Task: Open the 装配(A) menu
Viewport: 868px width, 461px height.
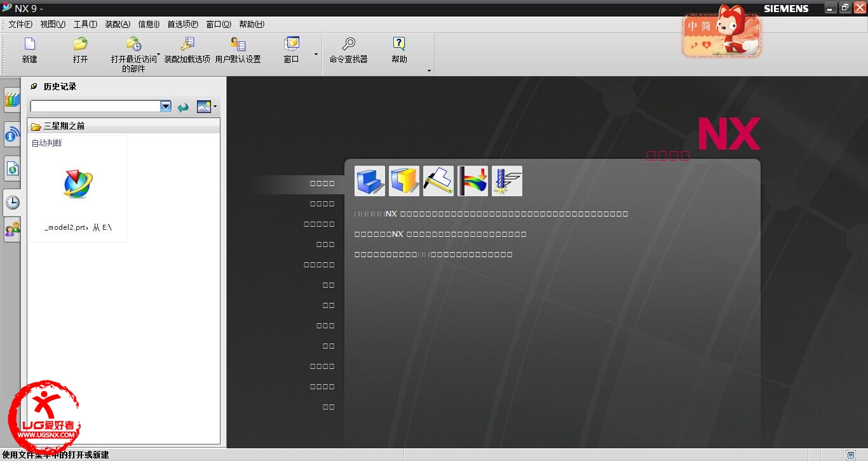Action: click(118, 24)
